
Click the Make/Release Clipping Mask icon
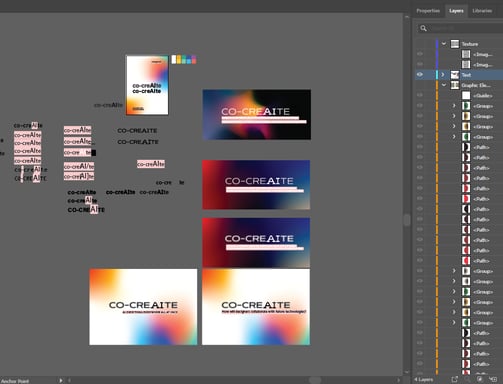coord(479,379)
